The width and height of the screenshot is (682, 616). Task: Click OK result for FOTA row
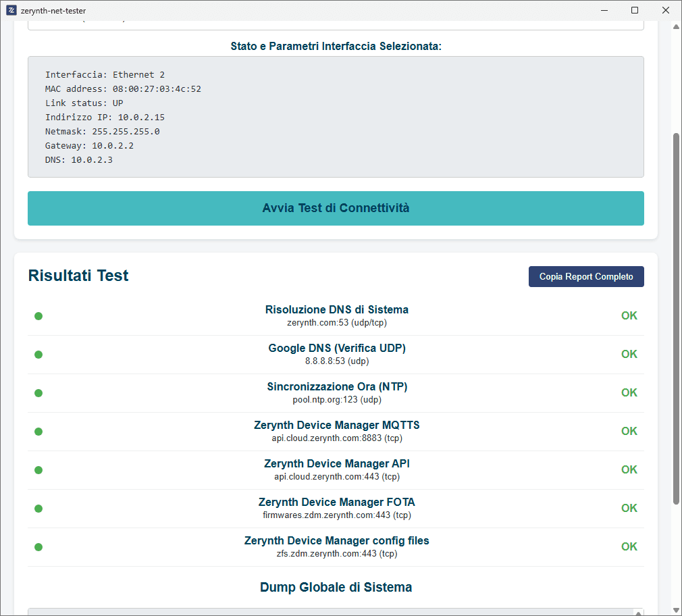[x=629, y=508]
